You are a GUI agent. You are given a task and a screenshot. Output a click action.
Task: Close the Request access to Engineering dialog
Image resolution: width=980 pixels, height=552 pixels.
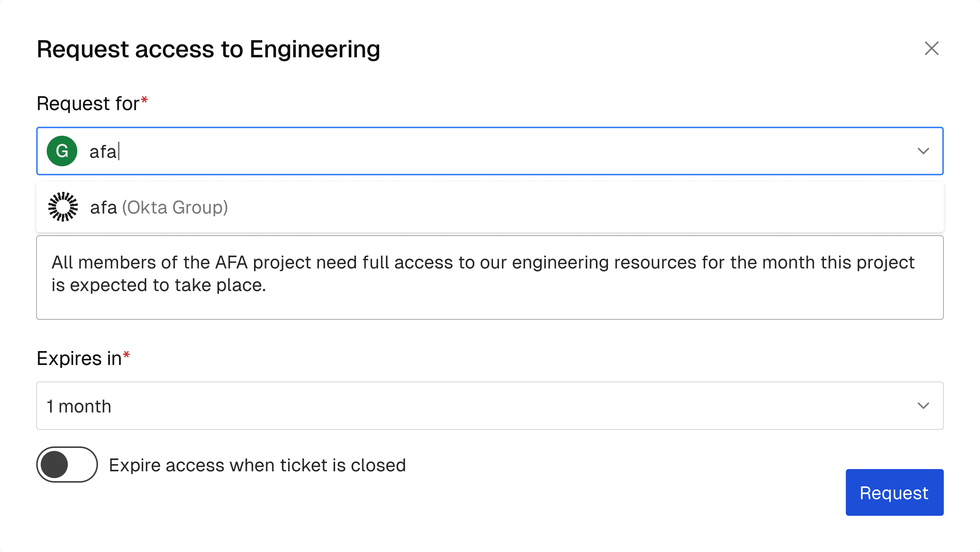(931, 49)
